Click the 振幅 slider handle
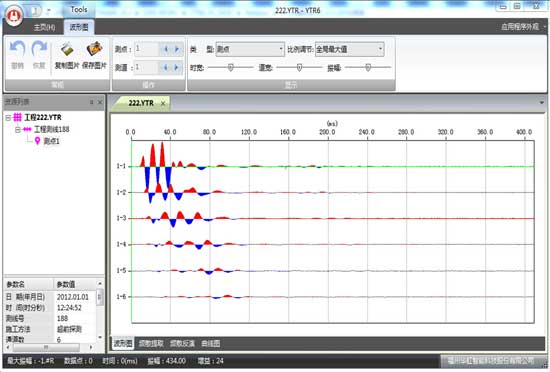The image size is (550, 372). pos(368,67)
